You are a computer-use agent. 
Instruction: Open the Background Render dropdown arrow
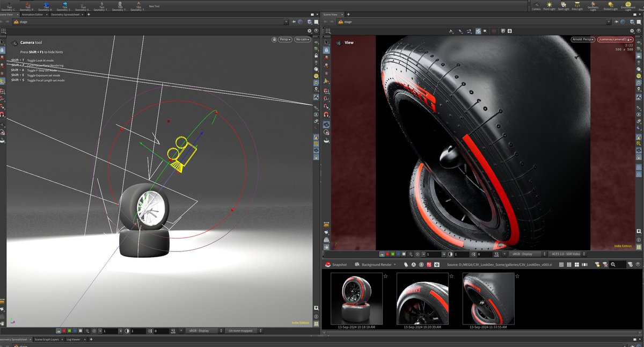click(x=396, y=265)
